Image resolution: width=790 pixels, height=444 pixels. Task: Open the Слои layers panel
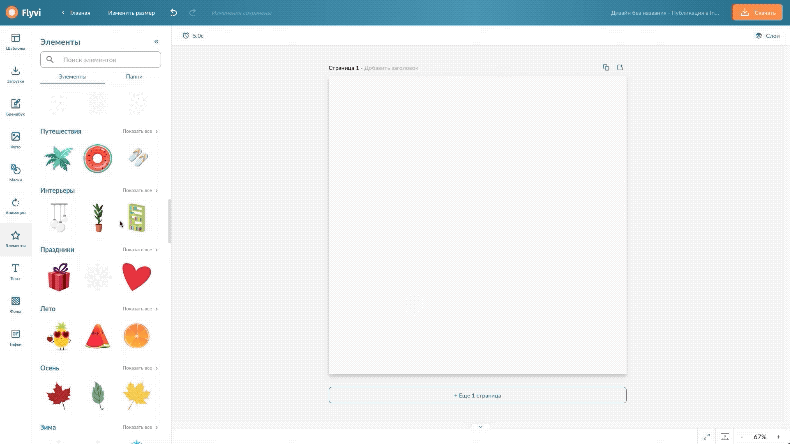(768, 36)
